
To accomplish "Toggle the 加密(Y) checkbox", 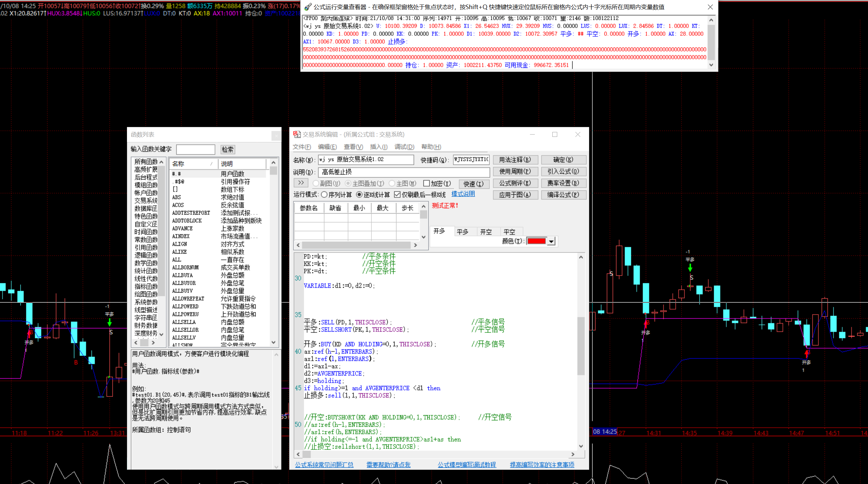I will click(x=427, y=183).
